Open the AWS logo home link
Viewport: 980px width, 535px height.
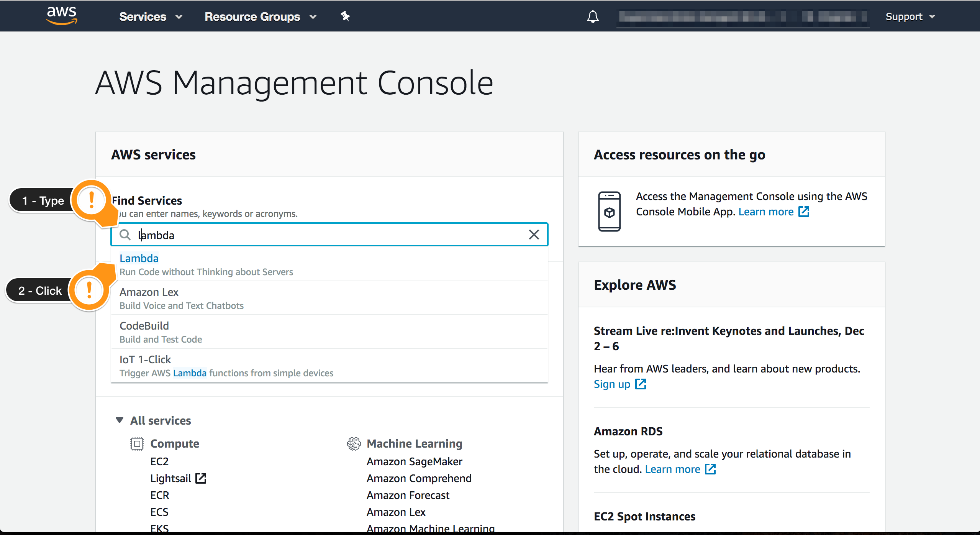[x=62, y=16]
